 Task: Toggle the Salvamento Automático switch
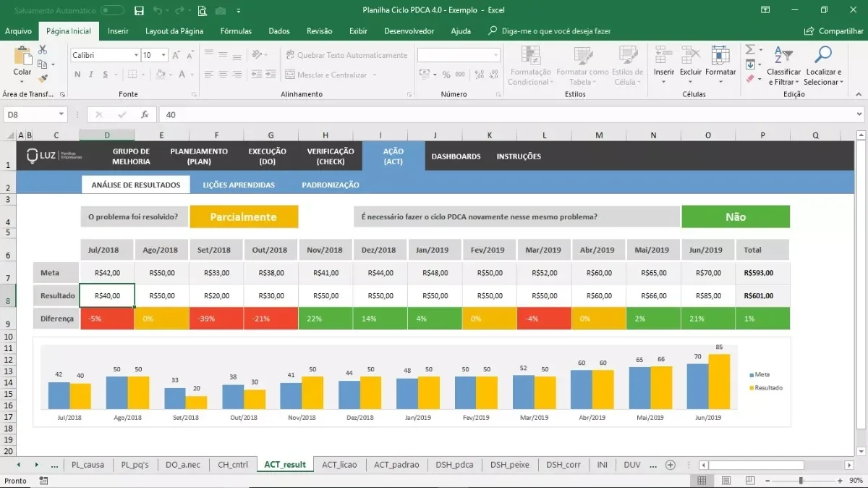tap(112, 10)
